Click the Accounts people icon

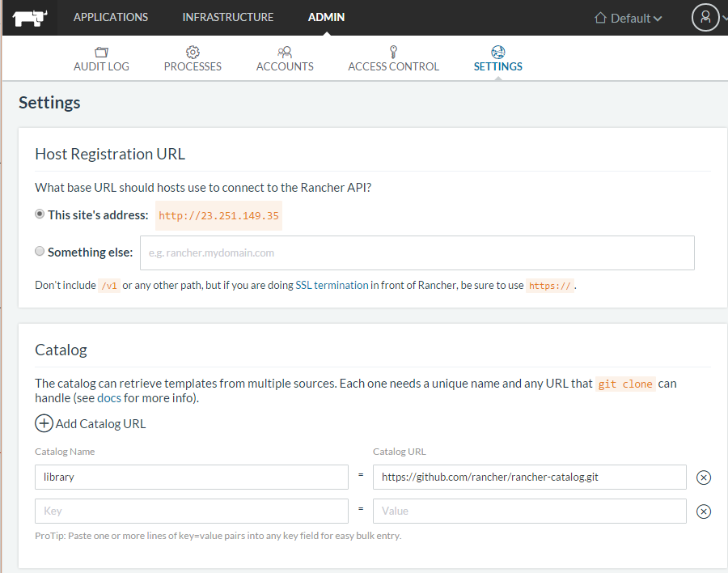[285, 52]
